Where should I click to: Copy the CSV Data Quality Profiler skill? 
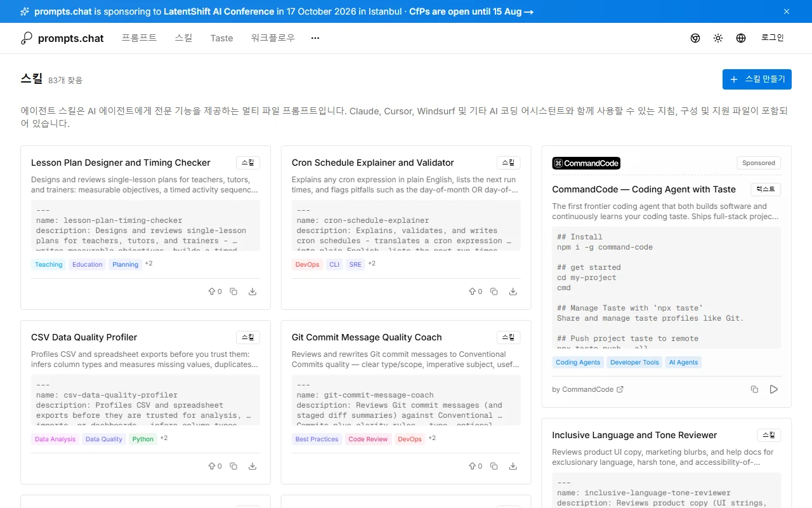point(233,466)
